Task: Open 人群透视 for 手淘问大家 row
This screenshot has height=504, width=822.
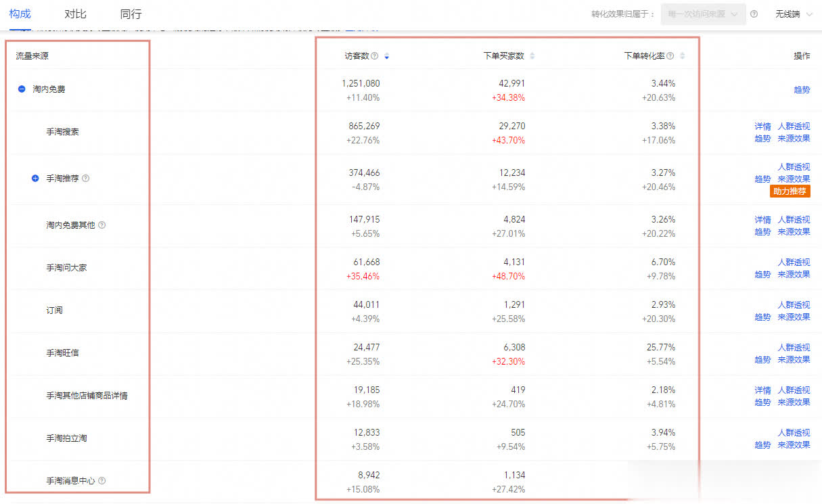Action: coord(793,262)
